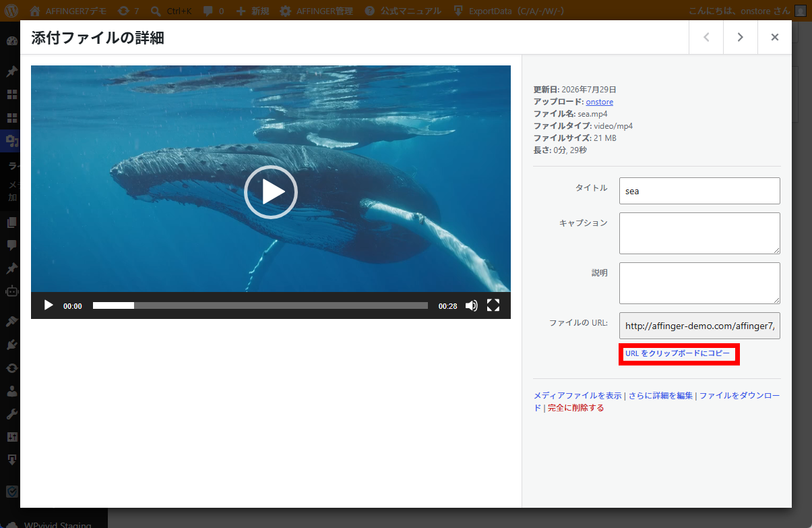The height and width of the screenshot is (528, 812).
Task: Open highlighted Media library sidebar icon
Action: [11, 140]
